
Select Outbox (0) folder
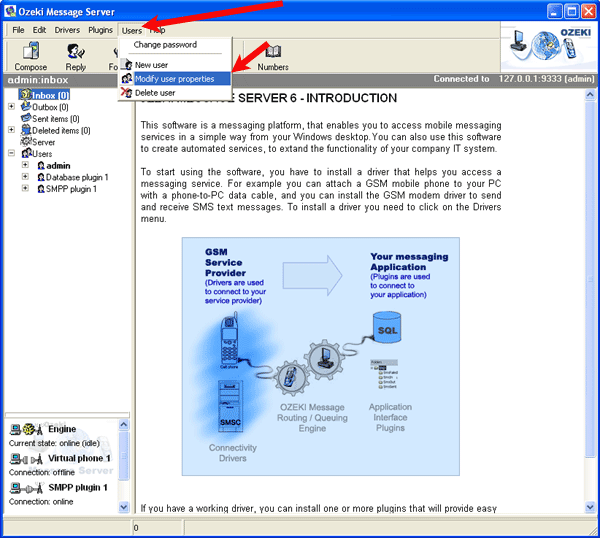click(51, 107)
